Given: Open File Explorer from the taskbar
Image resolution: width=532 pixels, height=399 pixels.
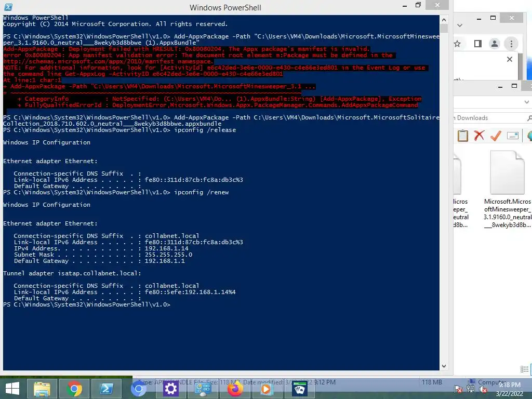Looking at the screenshot, I should pos(42,389).
